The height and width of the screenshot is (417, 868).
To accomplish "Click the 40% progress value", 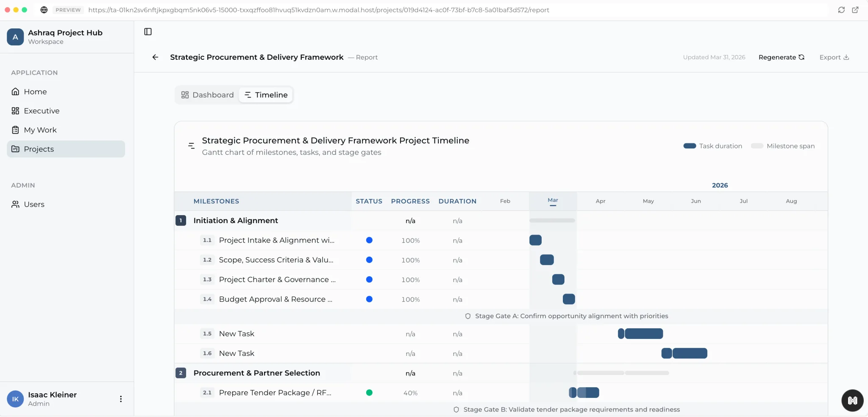I will coord(410,393).
